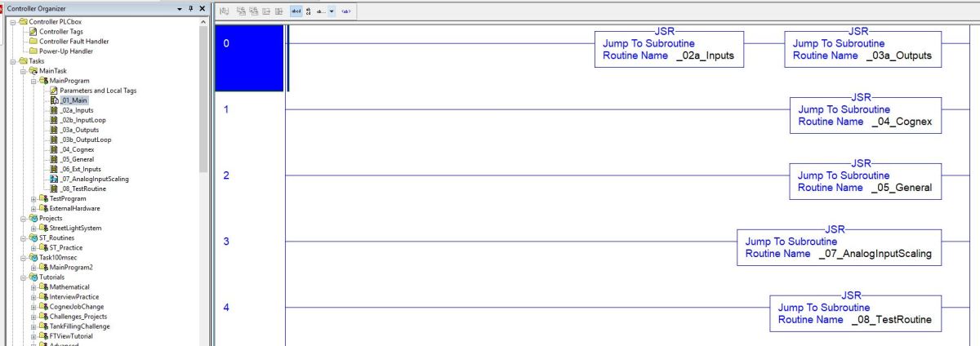This screenshot has width=980, height=346.
Task: Select the JSR block for _03a_Outputs
Action: tap(862, 48)
